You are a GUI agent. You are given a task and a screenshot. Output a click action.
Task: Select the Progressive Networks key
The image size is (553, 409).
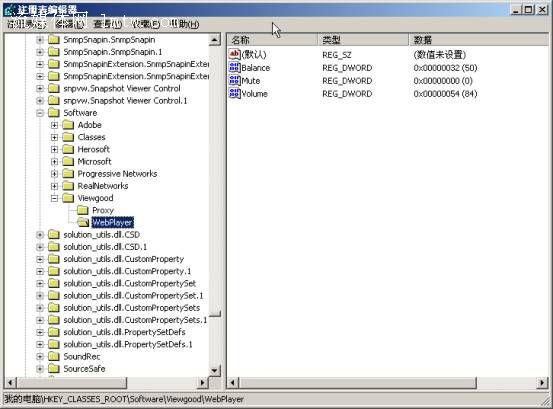[x=117, y=174]
